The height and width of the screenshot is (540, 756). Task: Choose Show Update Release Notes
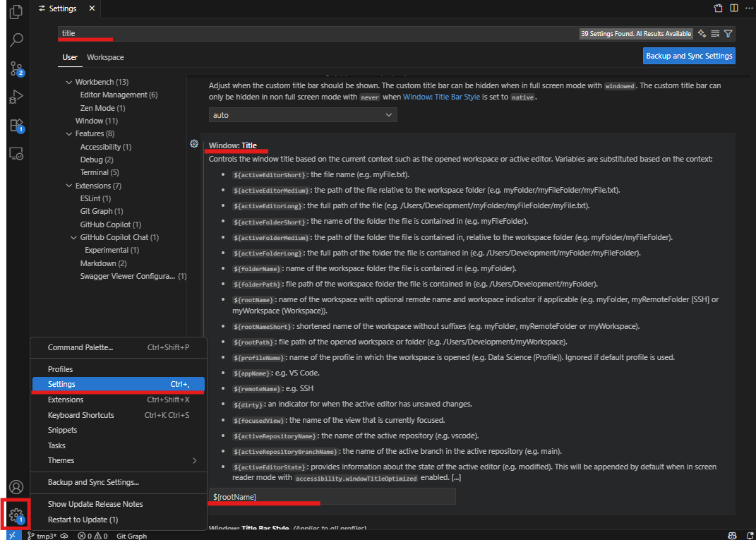click(x=119, y=504)
